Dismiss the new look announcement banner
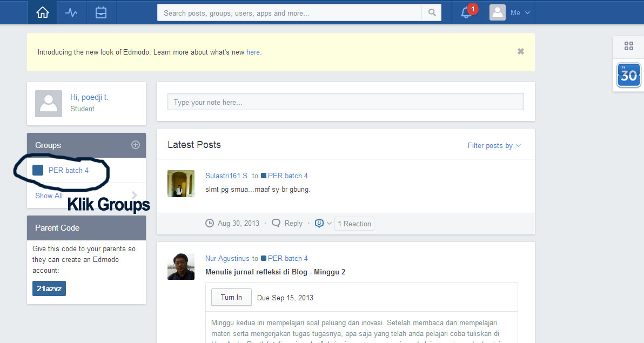The image size is (644, 343). pyautogui.click(x=520, y=51)
